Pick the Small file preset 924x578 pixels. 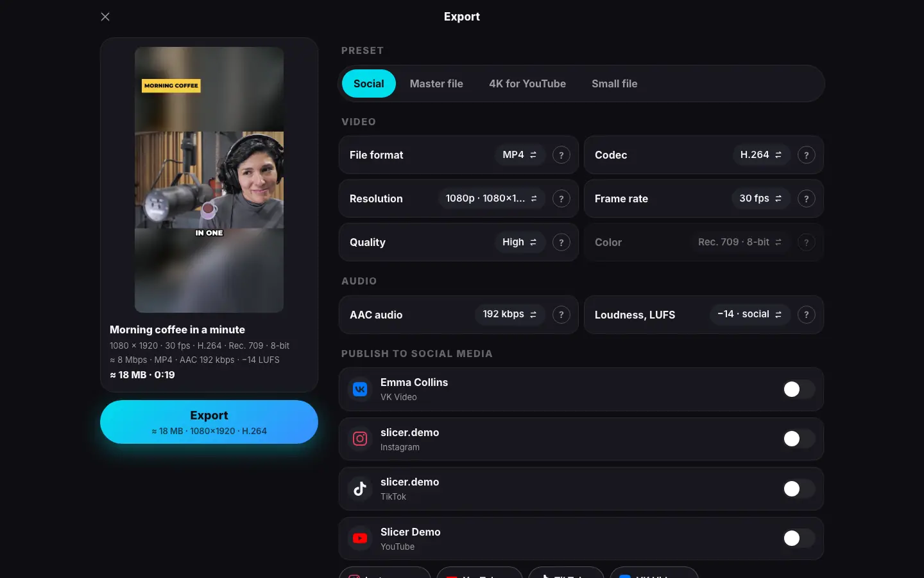615,83
